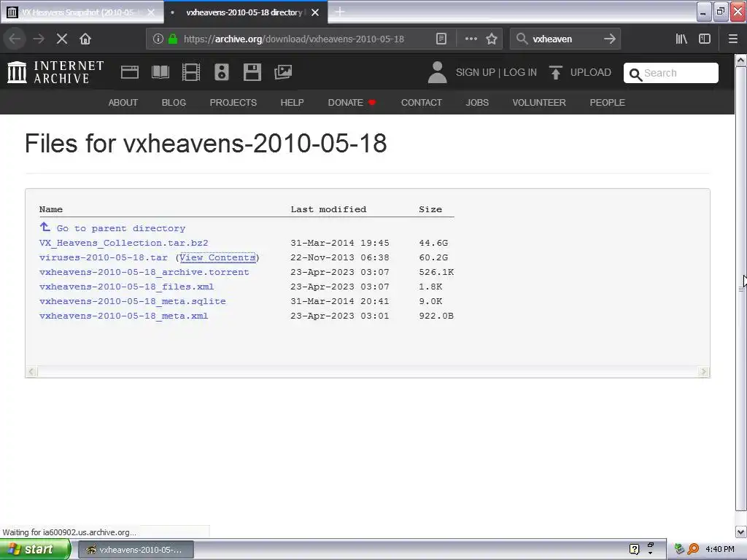The width and height of the screenshot is (747, 560).
Task: Open the Software floppy disk icon
Action: 252,72
